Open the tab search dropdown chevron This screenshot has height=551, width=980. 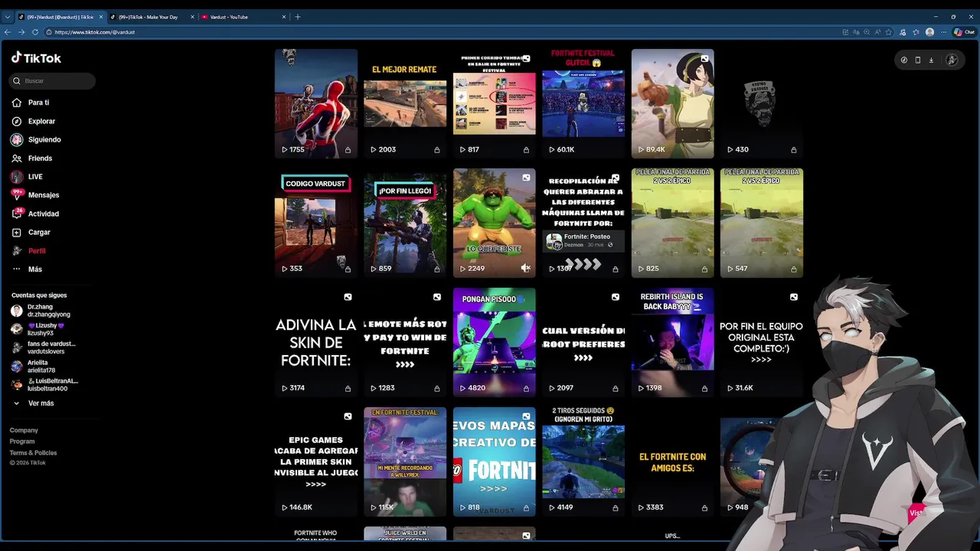pyautogui.click(x=8, y=17)
